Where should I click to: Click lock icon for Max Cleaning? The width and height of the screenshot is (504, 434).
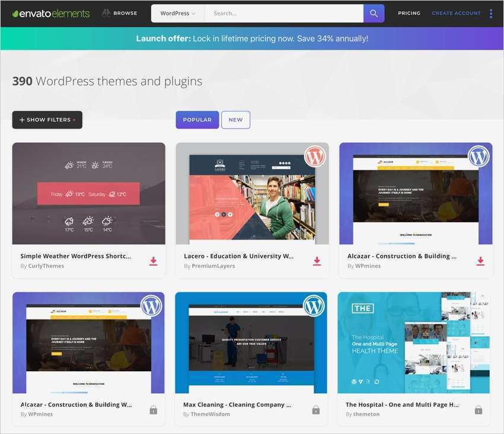coord(316,410)
